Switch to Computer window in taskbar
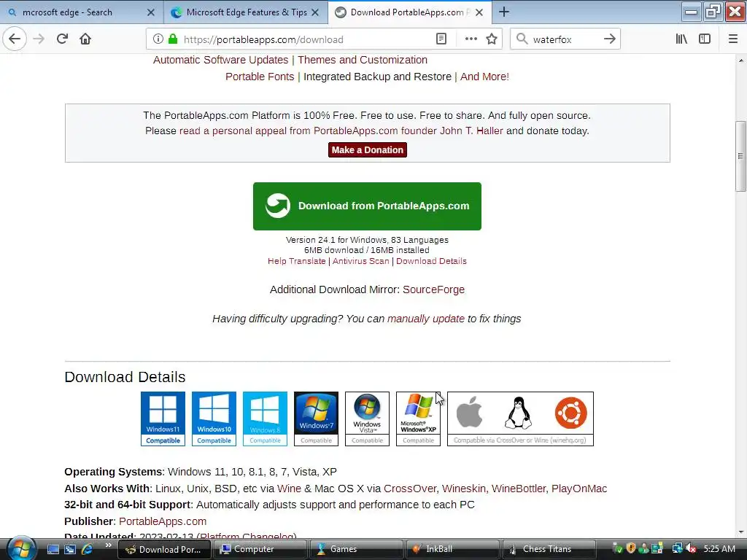 pos(260,549)
